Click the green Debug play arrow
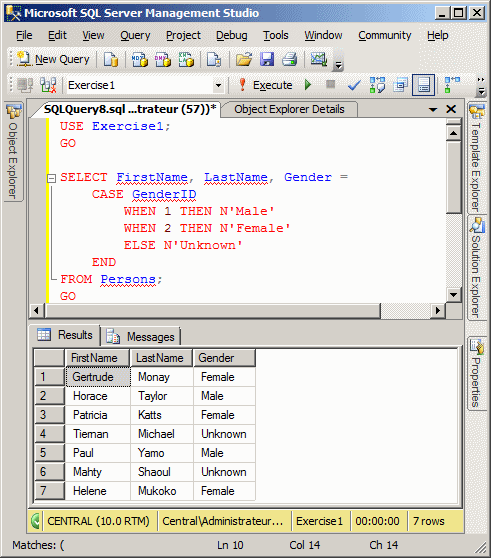Viewport: 491px width, 558px height. click(308, 85)
